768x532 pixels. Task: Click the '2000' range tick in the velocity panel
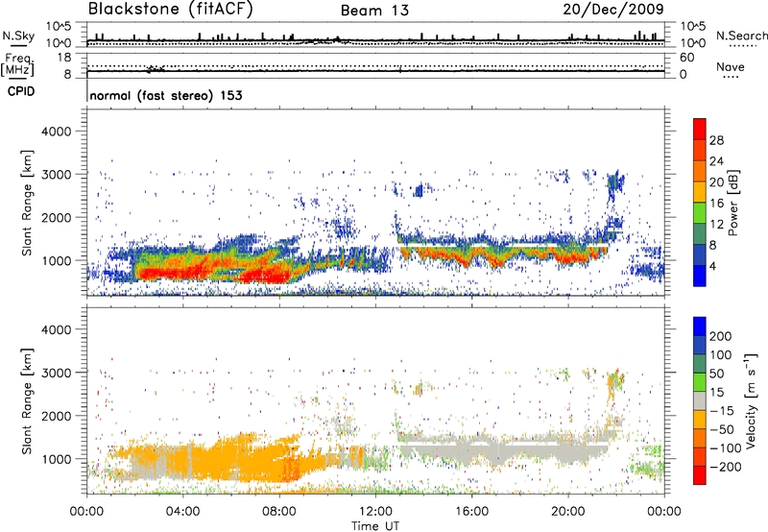[x=56, y=416]
